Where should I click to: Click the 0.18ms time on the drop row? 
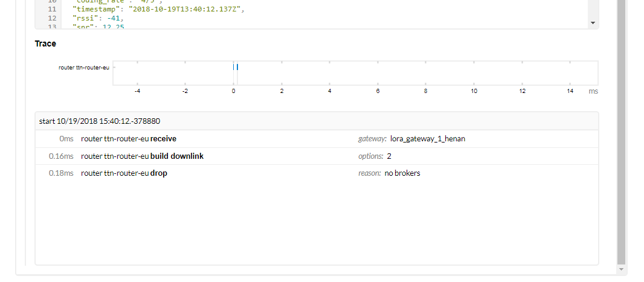click(61, 173)
